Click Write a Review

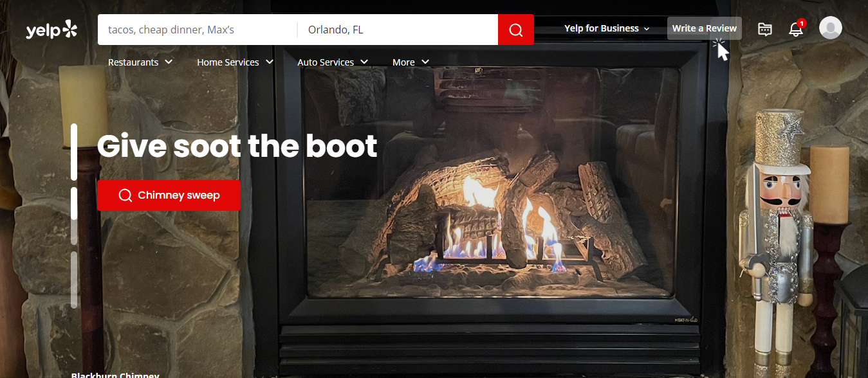tap(705, 28)
